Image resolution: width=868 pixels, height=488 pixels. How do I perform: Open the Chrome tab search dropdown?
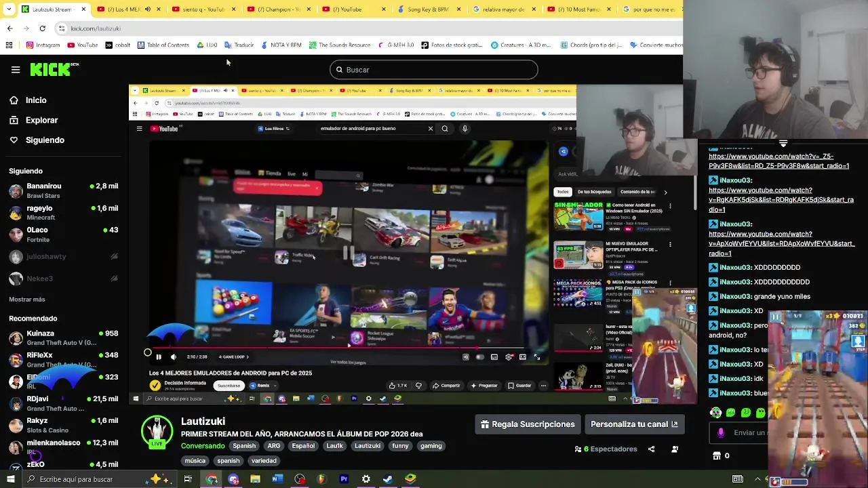click(x=9, y=9)
